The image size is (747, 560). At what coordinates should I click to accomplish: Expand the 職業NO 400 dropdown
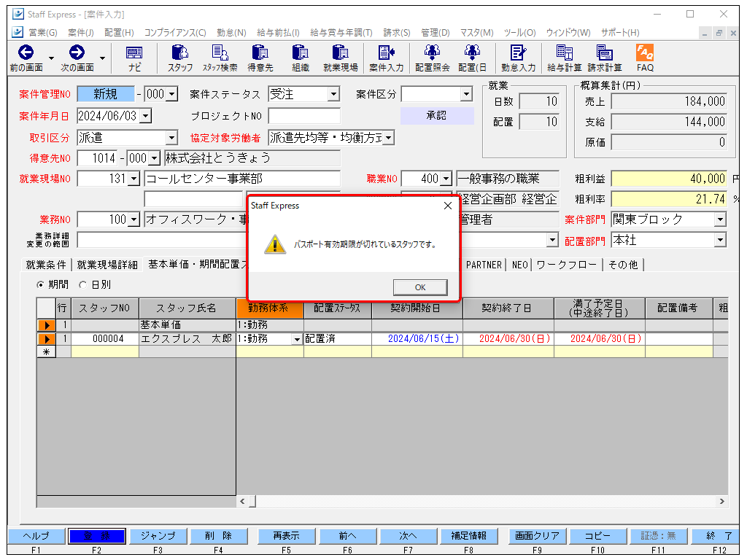coord(446,179)
